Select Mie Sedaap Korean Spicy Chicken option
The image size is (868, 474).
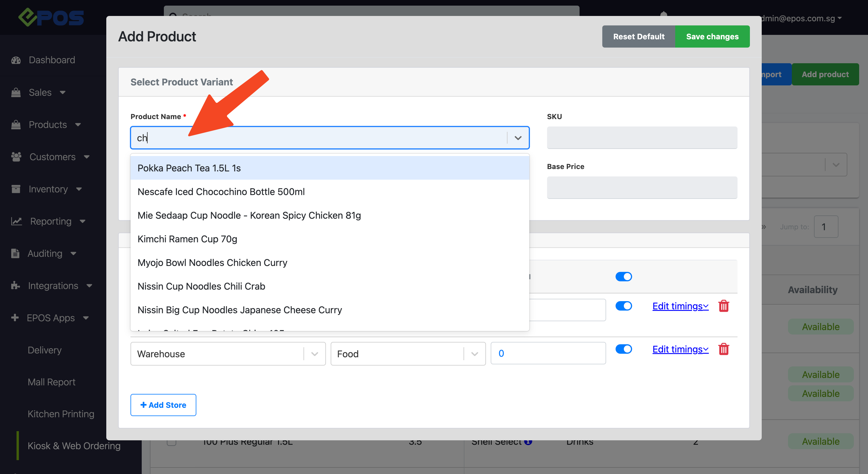click(x=329, y=215)
